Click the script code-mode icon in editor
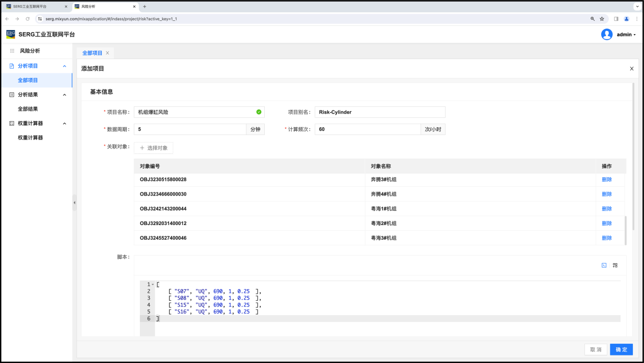 (604, 265)
